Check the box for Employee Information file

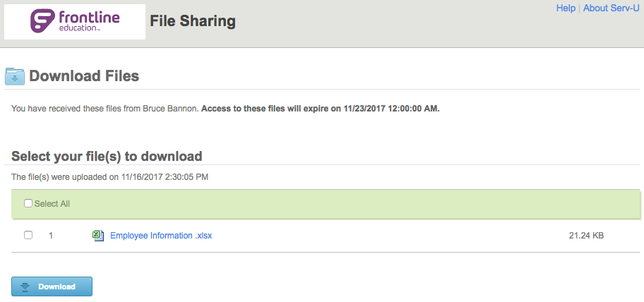coord(28,236)
